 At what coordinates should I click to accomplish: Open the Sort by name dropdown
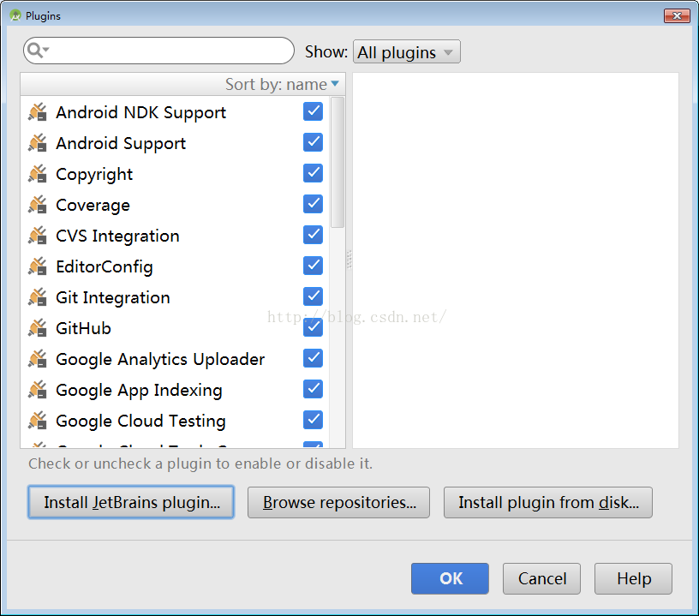(282, 84)
